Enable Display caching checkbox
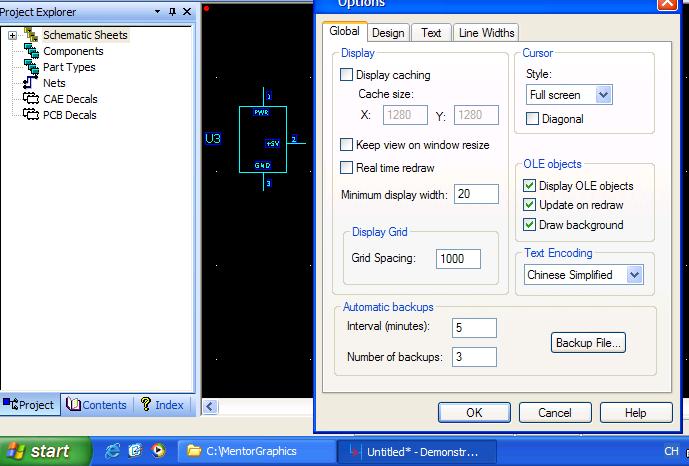Image resolution: width=689 pixels, height=466 pixels. pos(346,75)
